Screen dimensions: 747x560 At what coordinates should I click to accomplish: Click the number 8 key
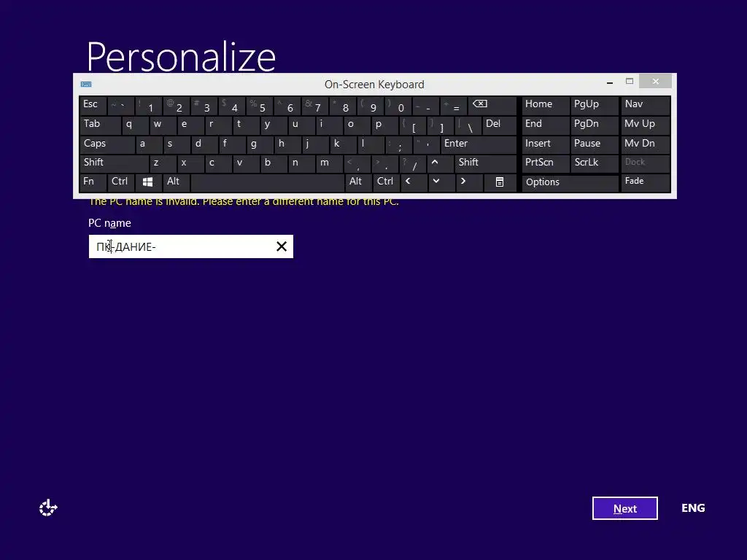point(343,106)
